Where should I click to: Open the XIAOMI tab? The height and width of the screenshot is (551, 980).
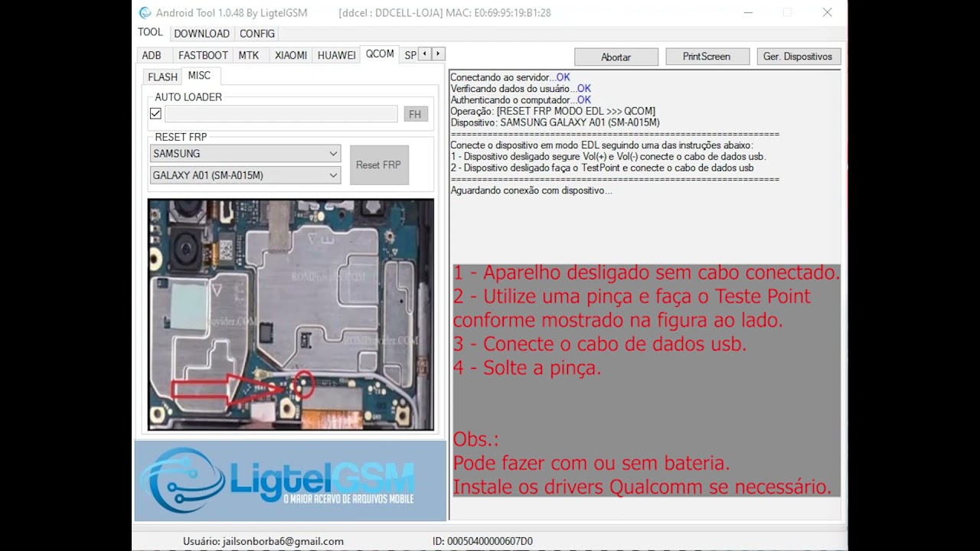(291, 55)
